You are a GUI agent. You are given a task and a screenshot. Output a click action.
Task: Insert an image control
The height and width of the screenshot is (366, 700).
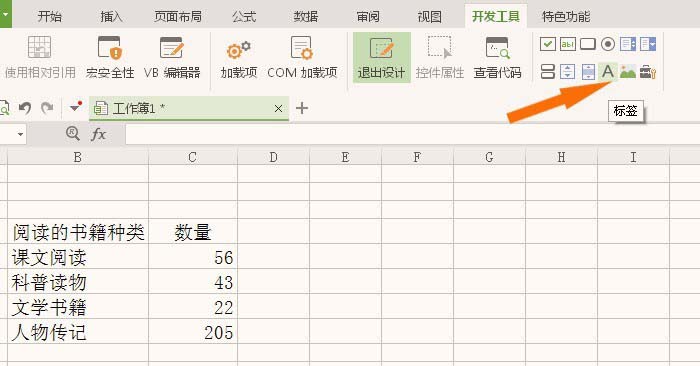click(x=628, y=71)
